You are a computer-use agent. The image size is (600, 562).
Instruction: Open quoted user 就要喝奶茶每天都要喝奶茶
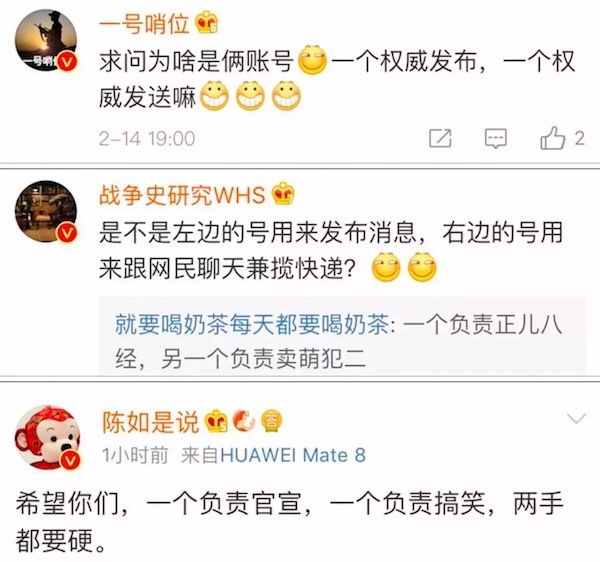pos(252,325)
